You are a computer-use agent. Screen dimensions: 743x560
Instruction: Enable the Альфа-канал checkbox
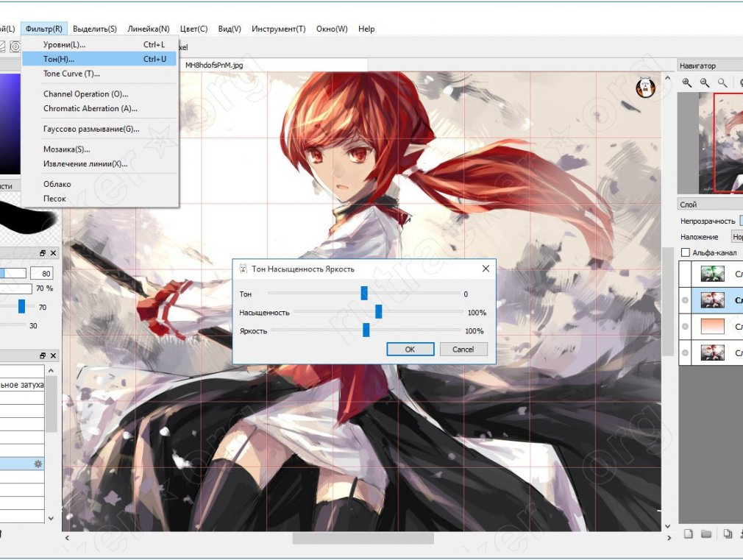coord(685,252)
